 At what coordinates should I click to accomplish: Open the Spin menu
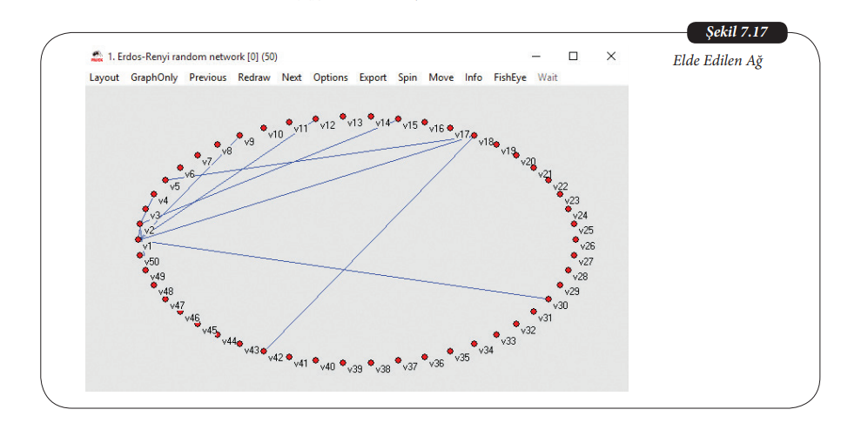coord(407,77)
